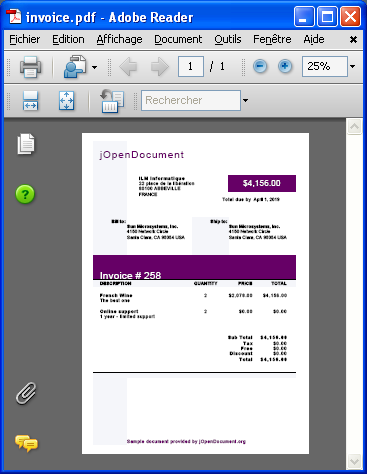
Task: Show the Comments panel icon
Action: click(26, 444)
